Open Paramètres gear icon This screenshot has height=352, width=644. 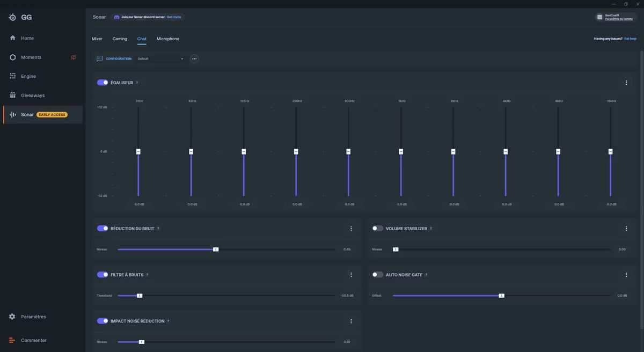12,317
